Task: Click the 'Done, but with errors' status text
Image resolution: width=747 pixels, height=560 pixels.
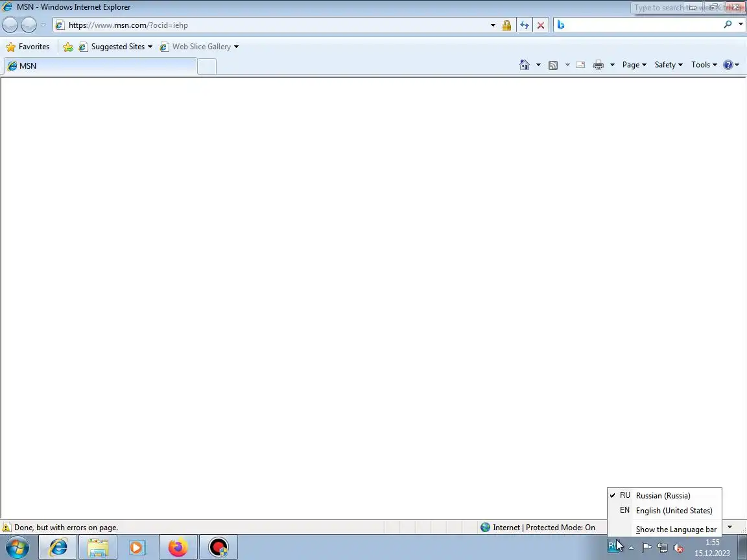Action: [x=66, y=528]
